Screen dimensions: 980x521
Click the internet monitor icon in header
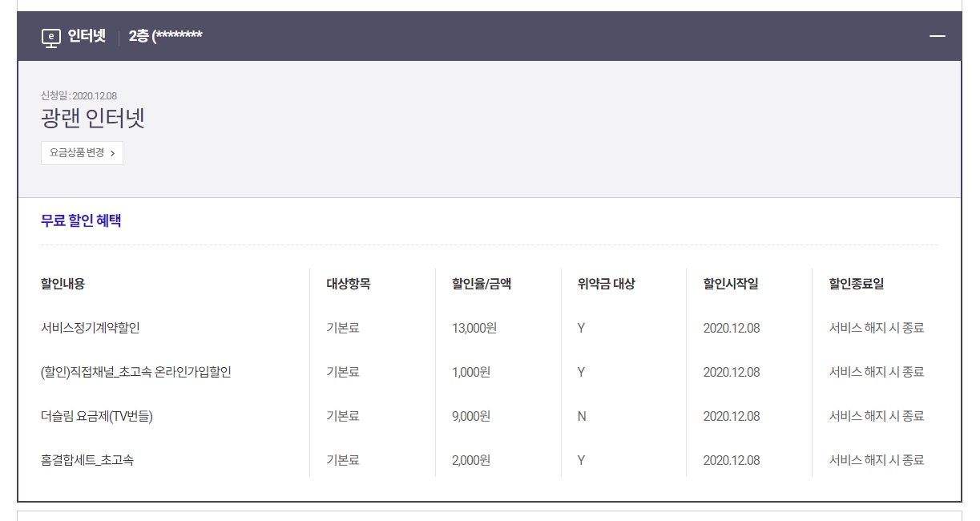point(51,37)
